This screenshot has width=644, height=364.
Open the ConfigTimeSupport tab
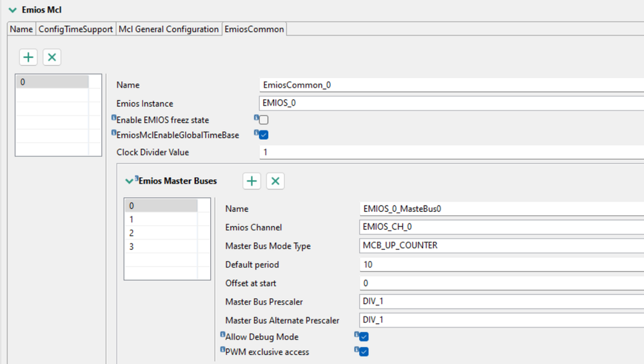point(75,29)
